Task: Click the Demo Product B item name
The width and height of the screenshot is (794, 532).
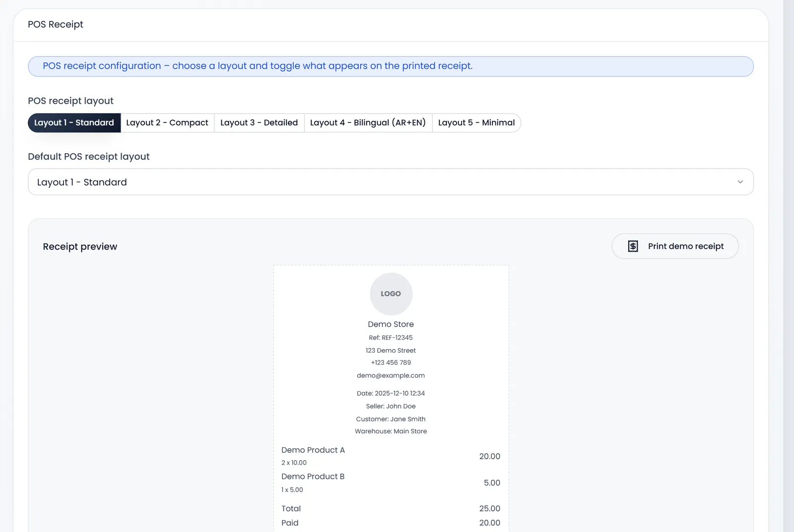Action: pyautogui.click(x=313, y=476)
